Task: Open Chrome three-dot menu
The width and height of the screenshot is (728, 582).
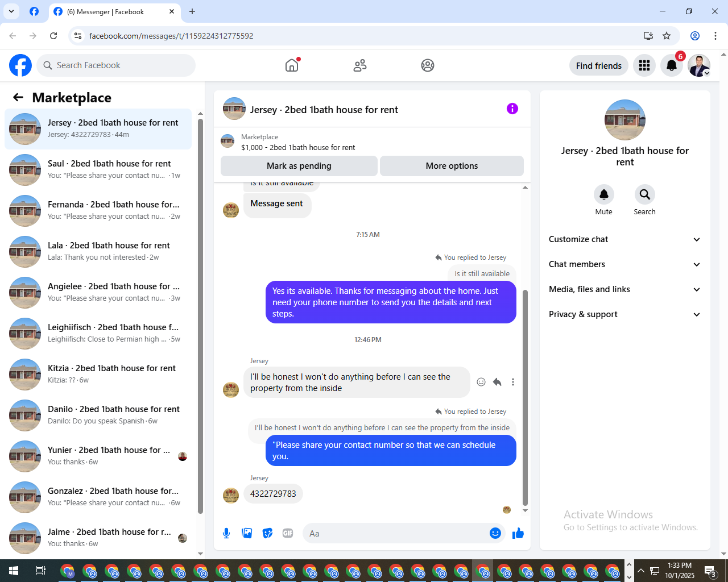Action: tap(715, 36)
